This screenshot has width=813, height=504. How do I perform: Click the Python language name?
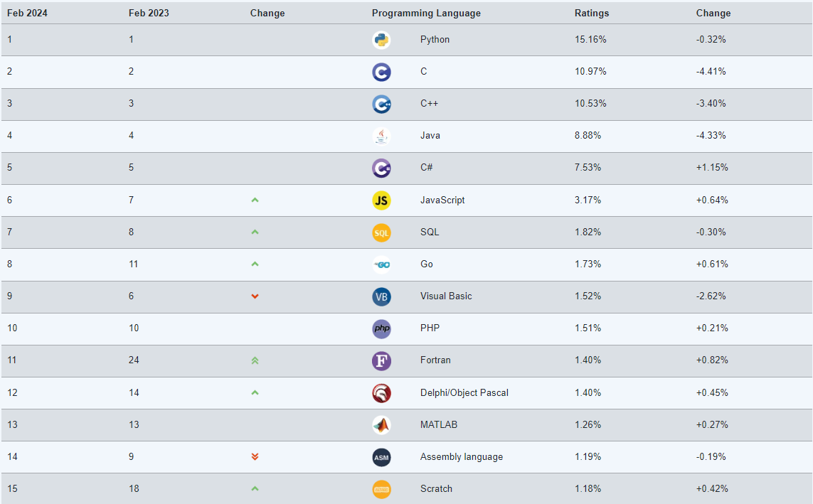point(435,40)
